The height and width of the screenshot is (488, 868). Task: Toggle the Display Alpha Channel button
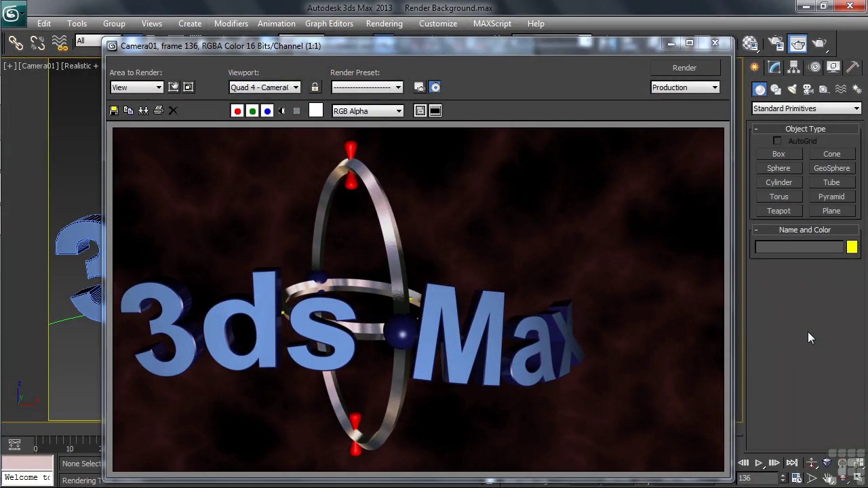282,111
